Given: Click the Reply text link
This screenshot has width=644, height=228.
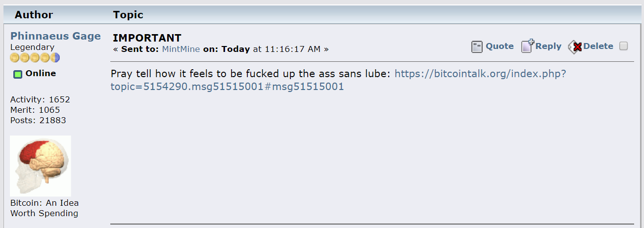Looking at the screenshot, I should point(549,46).
